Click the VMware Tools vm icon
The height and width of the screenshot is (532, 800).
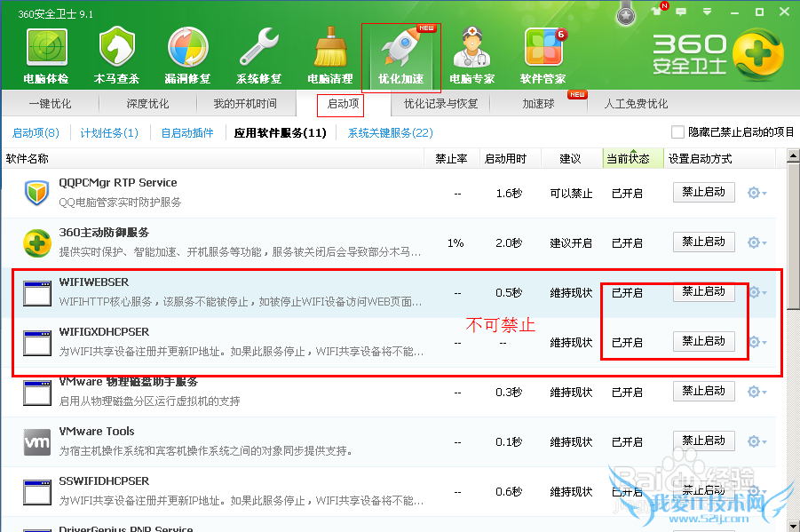click(36, 442)
